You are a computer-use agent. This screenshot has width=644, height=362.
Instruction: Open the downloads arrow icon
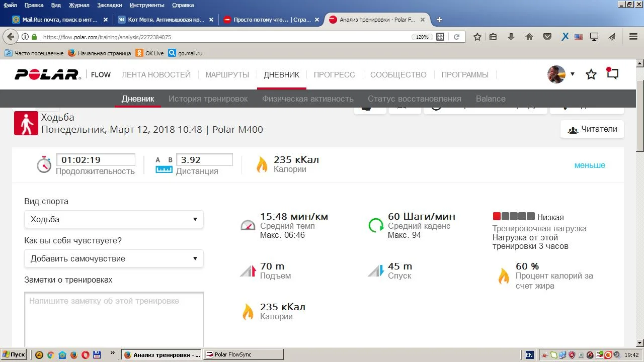pyautogui.click(x=511, y=37)
